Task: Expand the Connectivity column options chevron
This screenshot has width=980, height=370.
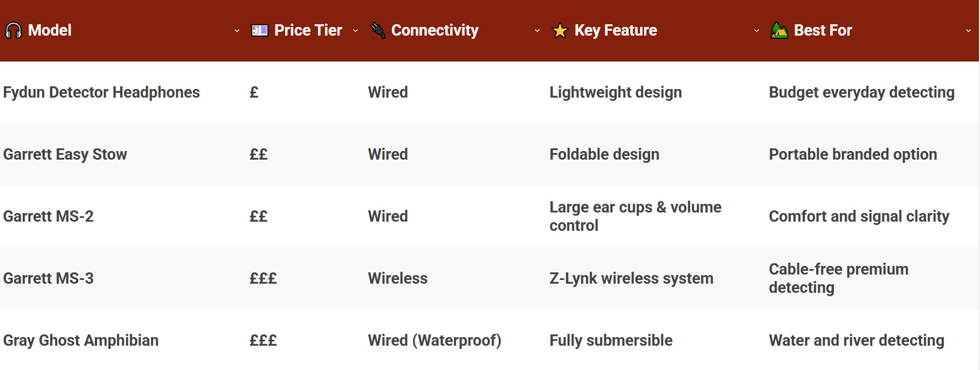Action: [537, 31]
